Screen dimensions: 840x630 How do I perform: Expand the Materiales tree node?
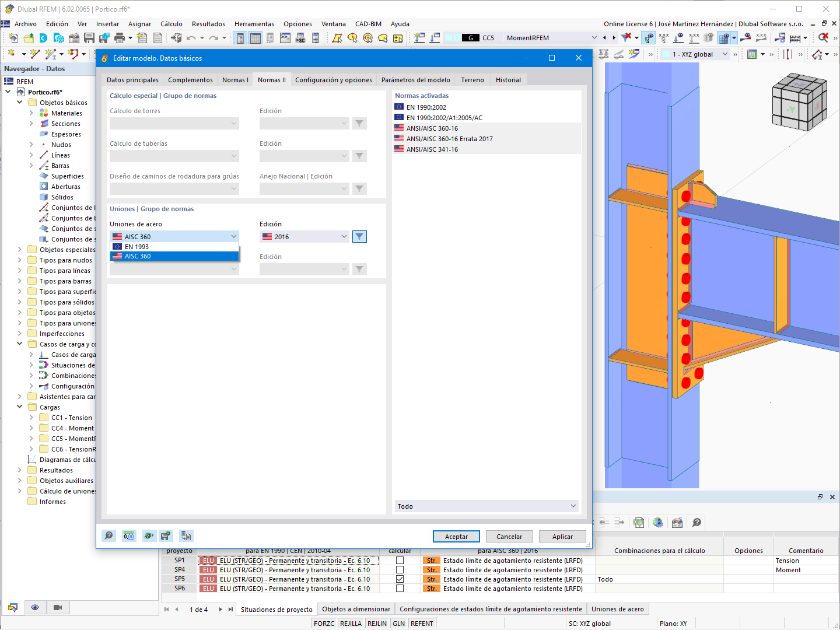point(32,113)
